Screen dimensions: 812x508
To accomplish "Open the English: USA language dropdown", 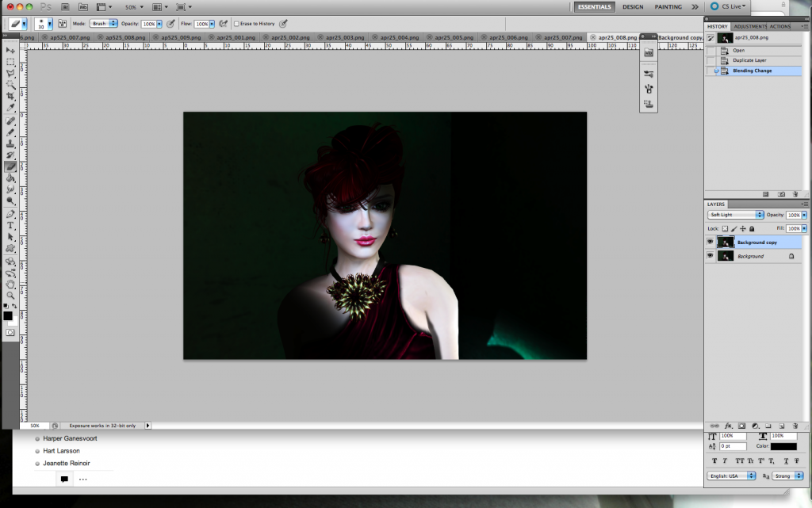I will click(x=730, y=476).
